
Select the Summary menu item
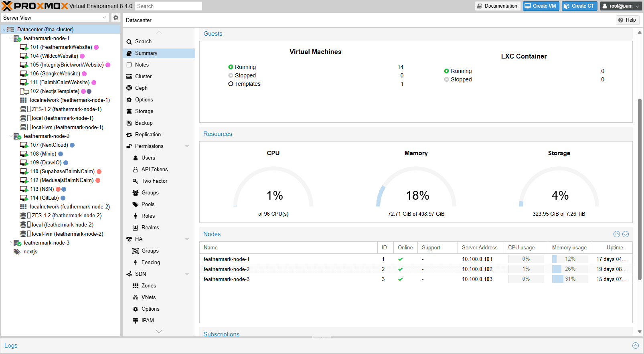pyautogui.click(x=159, y=53)
